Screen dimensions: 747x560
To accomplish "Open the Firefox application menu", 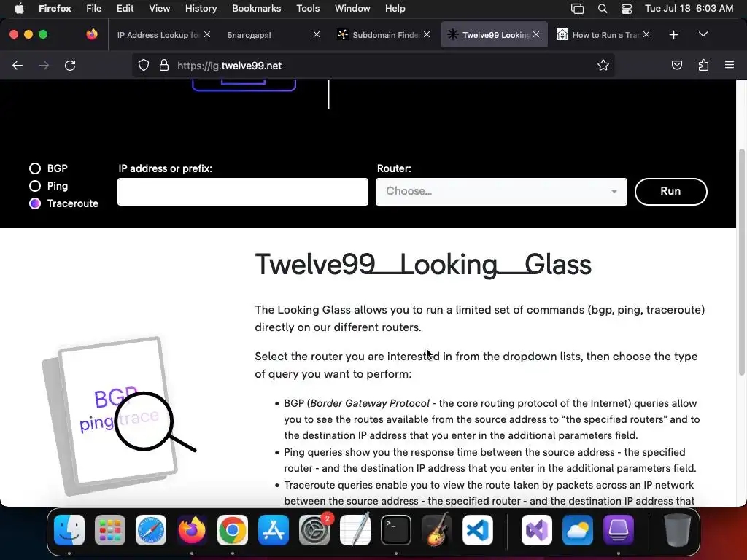I will pos(55,8).
